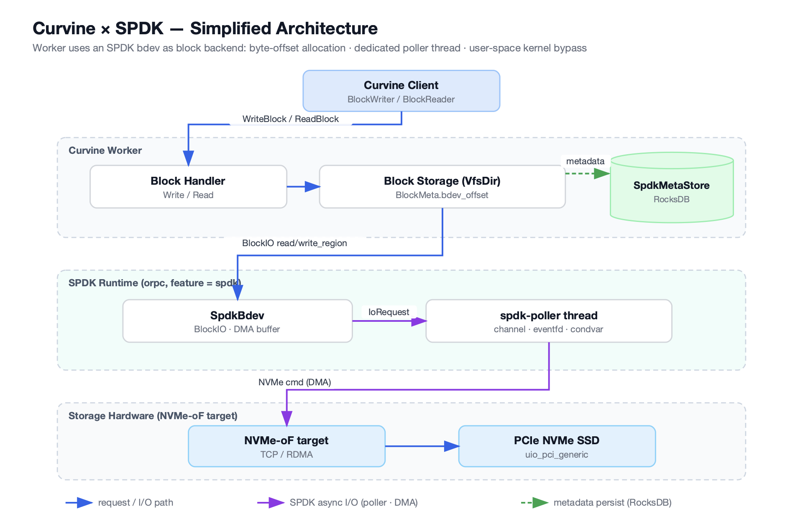
Task: Click the "metadata" edge label
Action: [585, 161]
